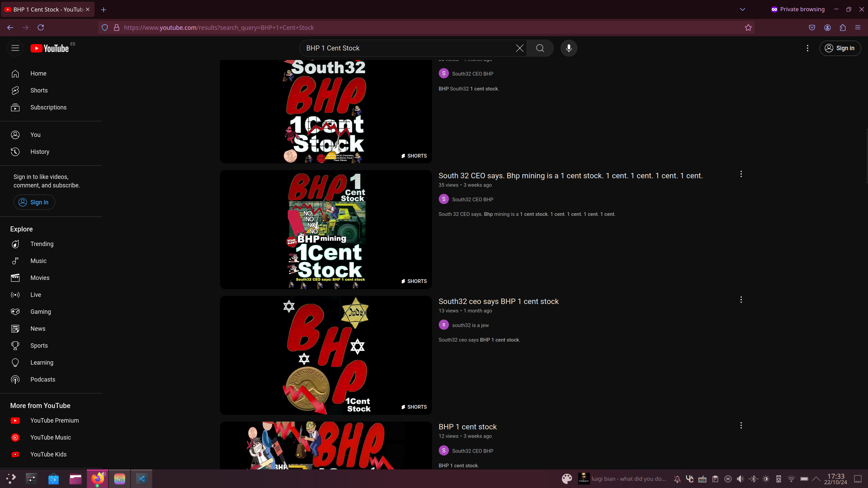Viewport: 868px width, 488px height.
Task: Open video titled 'BHP 1 cent stock'
Action: tap(468, 427)
